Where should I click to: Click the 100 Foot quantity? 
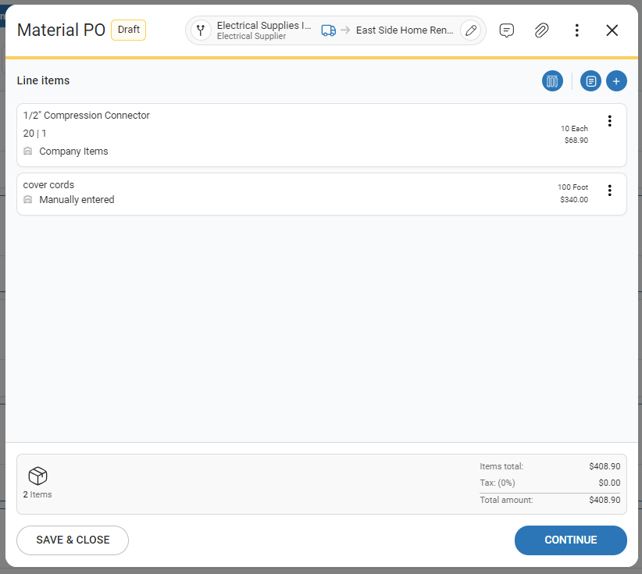573,187
